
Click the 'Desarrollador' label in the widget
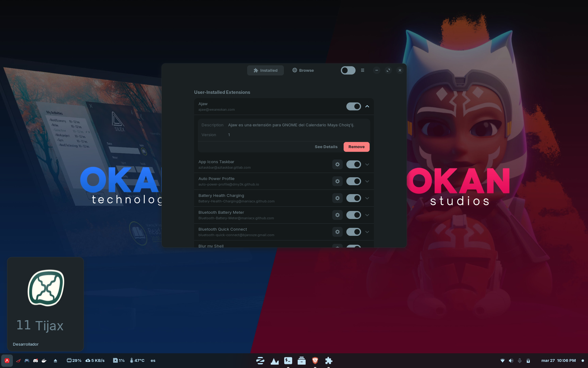[x=26, y=344]
